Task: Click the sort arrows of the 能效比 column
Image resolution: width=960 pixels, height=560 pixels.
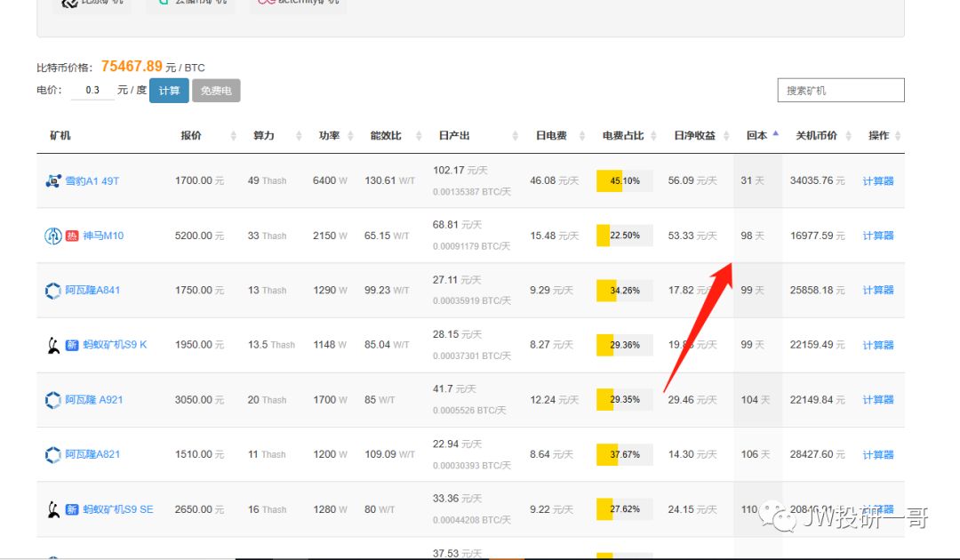Action: pos(419,136)
